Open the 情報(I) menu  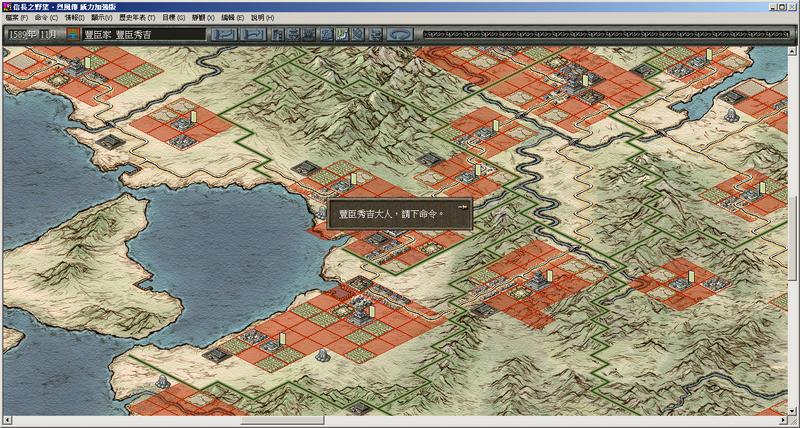(74, 17)
